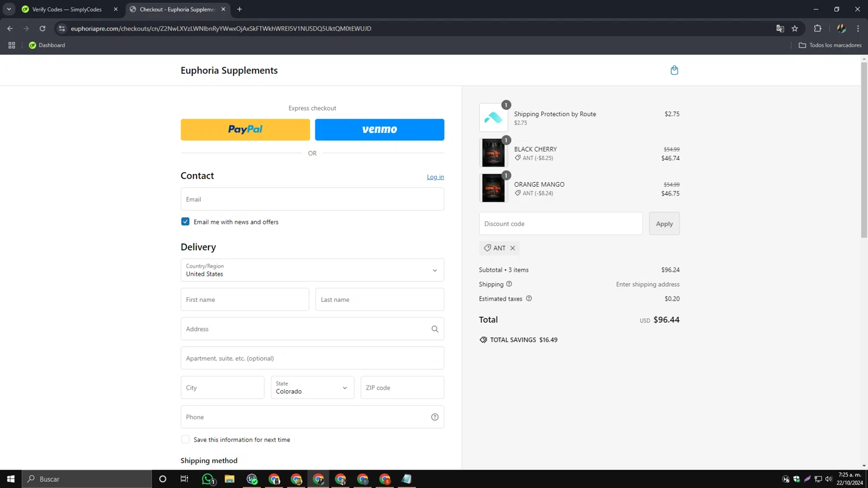Open the Windows Start menu

coord(10,479)
